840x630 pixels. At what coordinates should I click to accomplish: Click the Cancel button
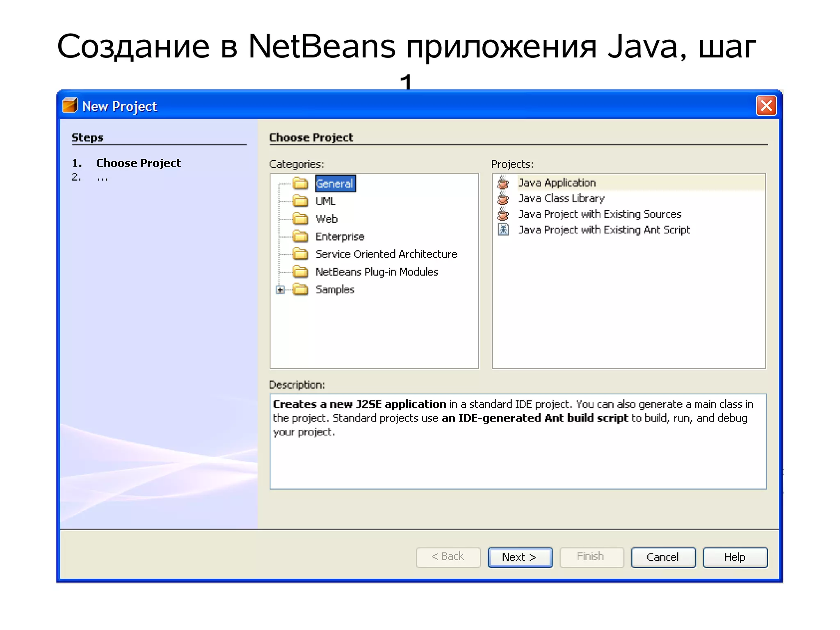tap(663, 557)
